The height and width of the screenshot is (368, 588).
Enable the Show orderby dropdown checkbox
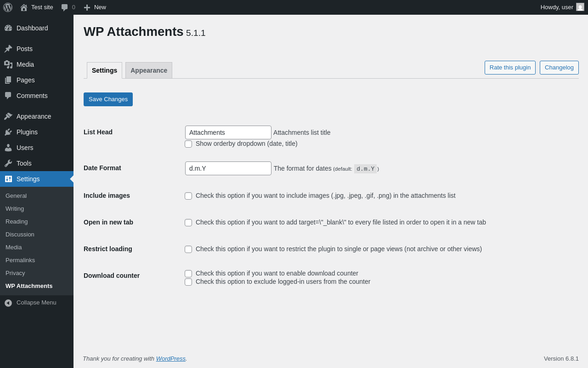(188, 144)
